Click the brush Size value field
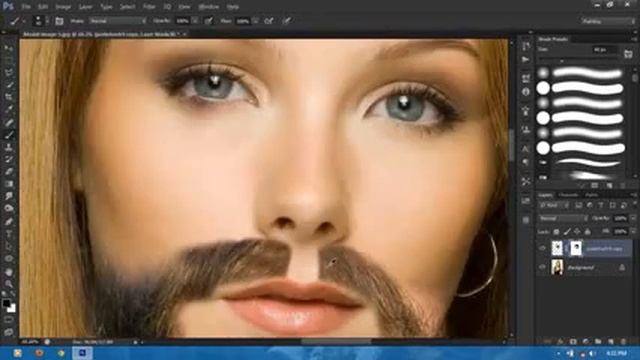Image resolution: width=640 pixels, height=360 pixels. click(x=604, y=50)
